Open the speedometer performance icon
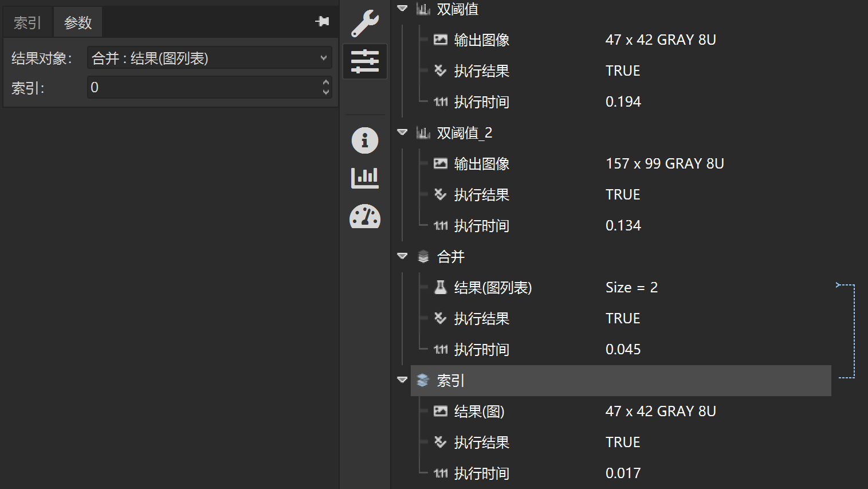The image size is (868, 489). pyautogui.click(x=365, y=217)
